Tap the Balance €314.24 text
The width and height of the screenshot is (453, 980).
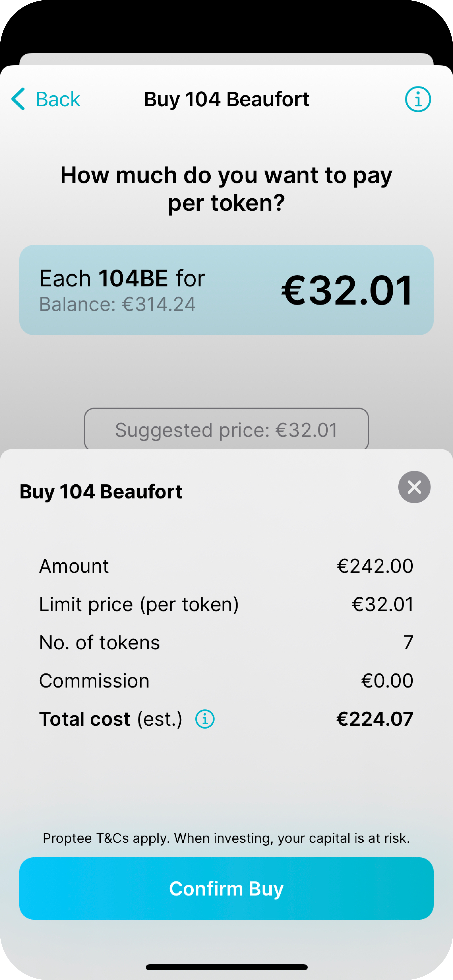[117, 304]
